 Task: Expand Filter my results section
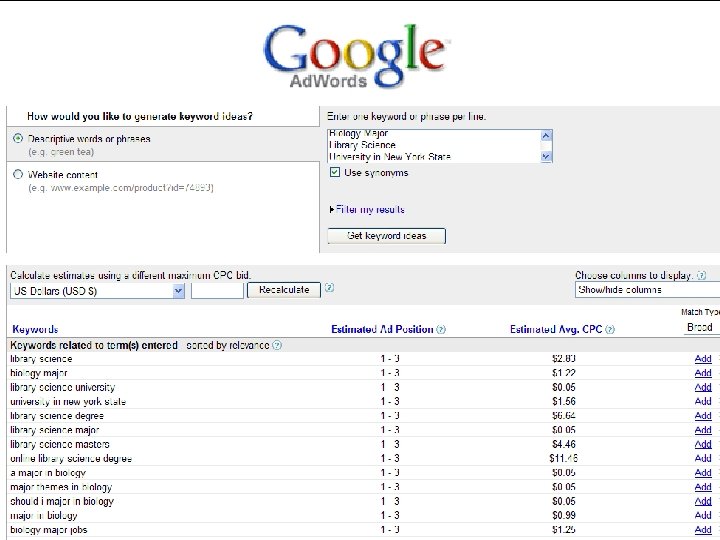tap(367, 209)
